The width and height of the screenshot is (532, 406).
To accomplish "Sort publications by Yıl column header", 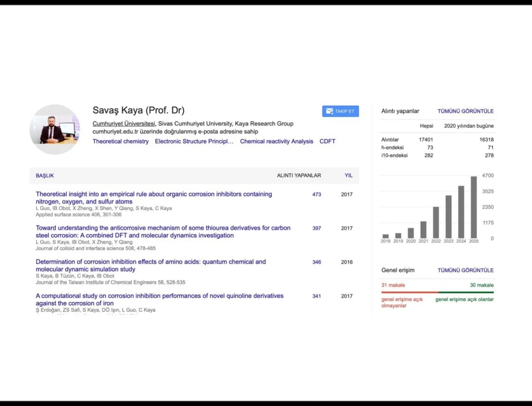I will click(348, 175).
